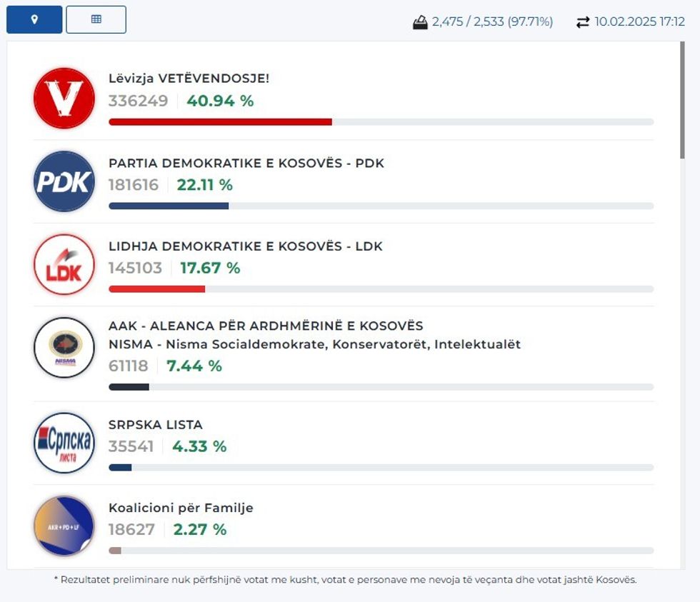Click the refresh arrows icon beside timestamp
Image resolution: width=700 pixels, height=602 pixels.
pos(583,22)
